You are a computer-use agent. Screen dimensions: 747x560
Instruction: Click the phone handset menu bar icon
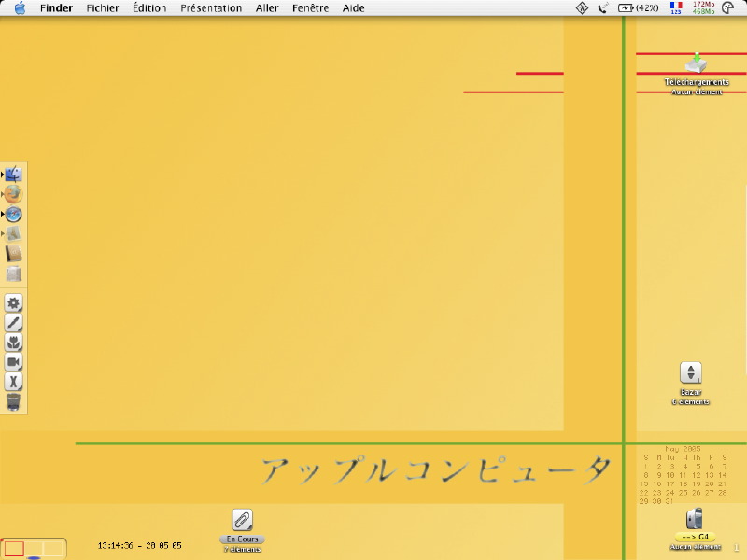point(603,8)
